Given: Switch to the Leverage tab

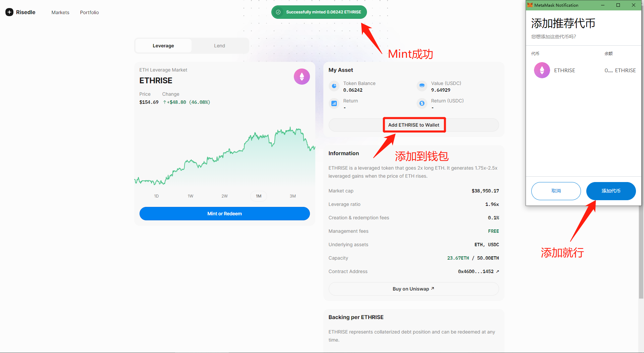Looking at the screenshot, I should click(x=163, y=46).
